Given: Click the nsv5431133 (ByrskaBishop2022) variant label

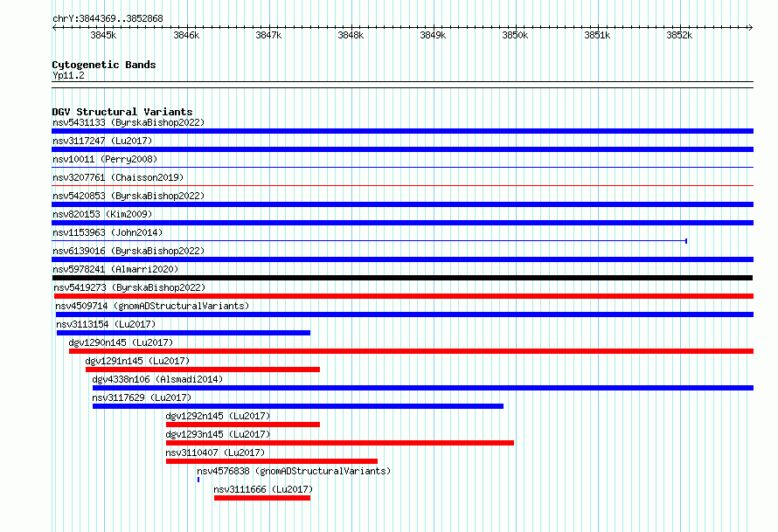Looking at the screenshot, I should tap(129, 122).
